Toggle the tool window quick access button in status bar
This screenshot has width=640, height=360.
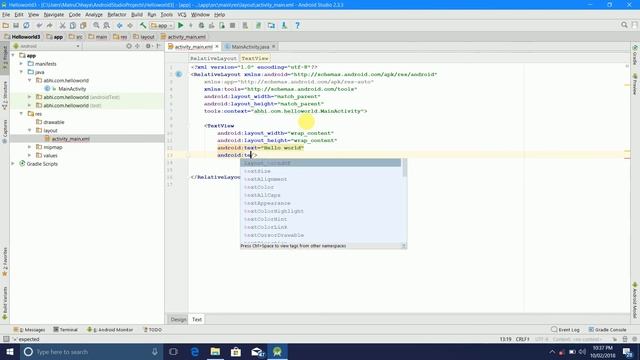click(6, 339)
